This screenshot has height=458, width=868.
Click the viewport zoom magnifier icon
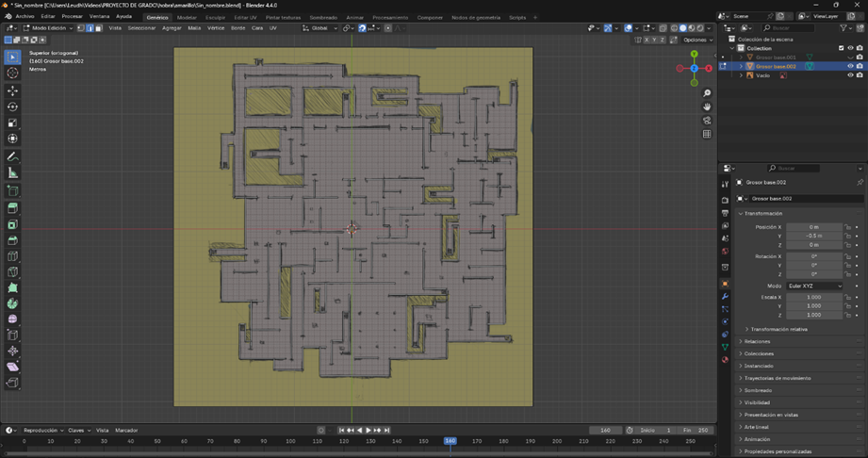[707, 93]
